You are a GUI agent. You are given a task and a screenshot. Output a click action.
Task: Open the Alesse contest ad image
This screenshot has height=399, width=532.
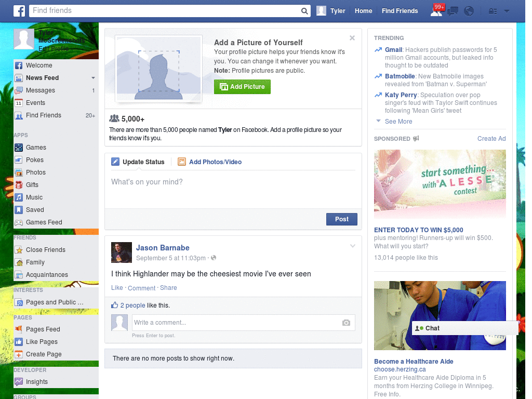[x=440, y=184]
